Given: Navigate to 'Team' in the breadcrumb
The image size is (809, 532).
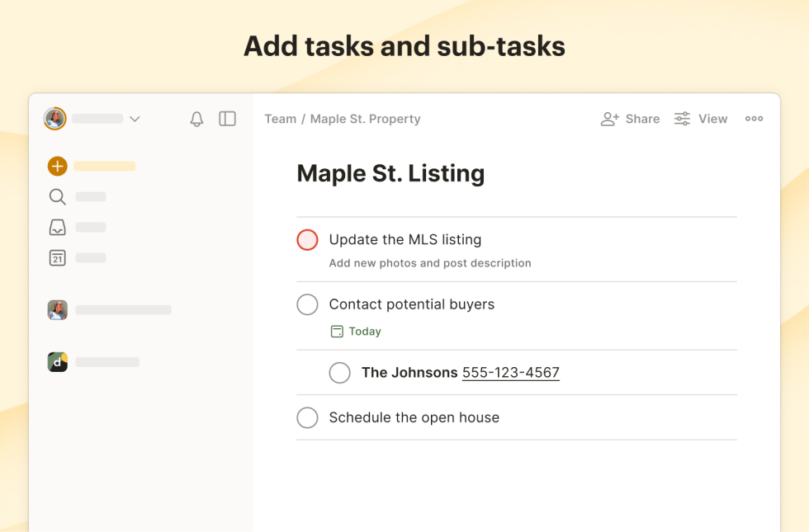Looking at the screenshot, I should click(281, 119).
